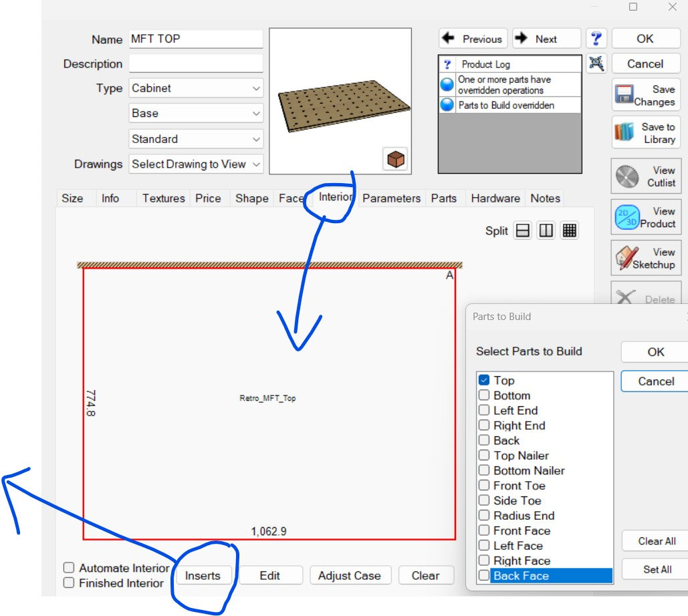Click the Inserts button

point(203,576)
